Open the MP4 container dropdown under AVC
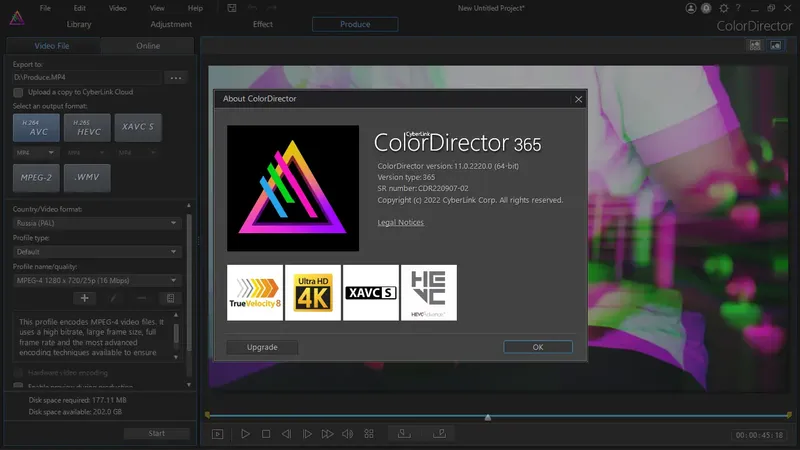 click(36, 153)
